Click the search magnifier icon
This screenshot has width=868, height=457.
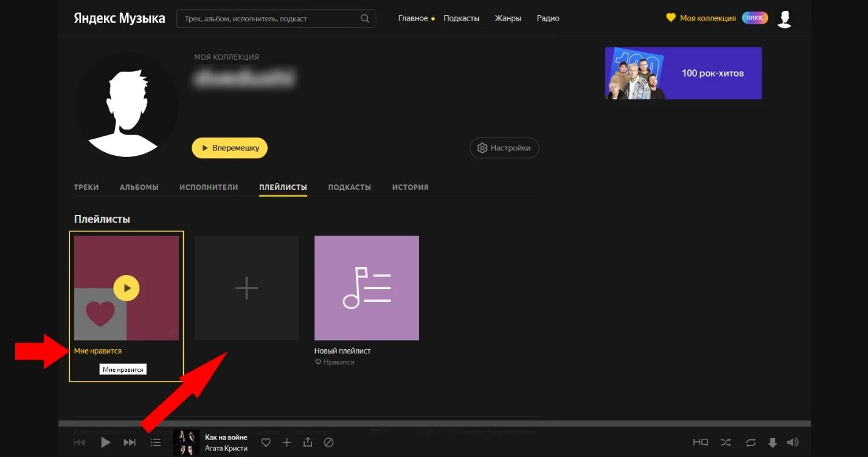[365, 18]
